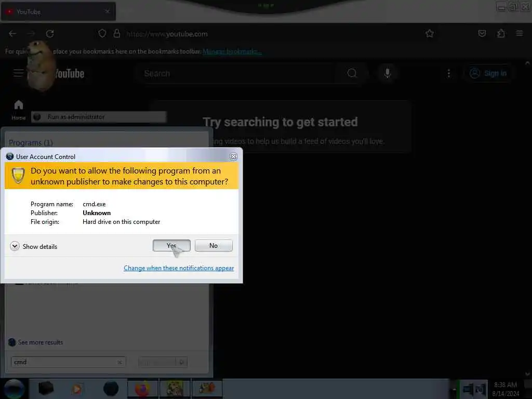Image resolution: width=532 pixels, height=399 pixels.
Task: Click the YouTube search magnifier button
Action: [352, 73]
